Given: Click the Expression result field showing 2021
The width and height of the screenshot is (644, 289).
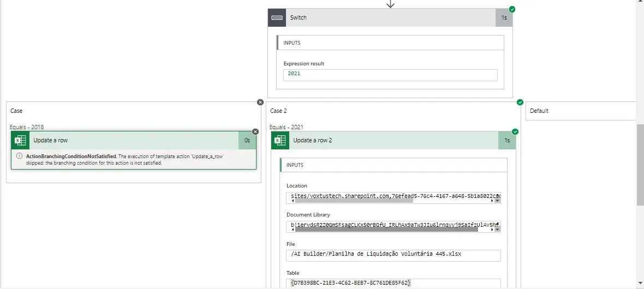Looking at the screenshot, I should point(390,75).
